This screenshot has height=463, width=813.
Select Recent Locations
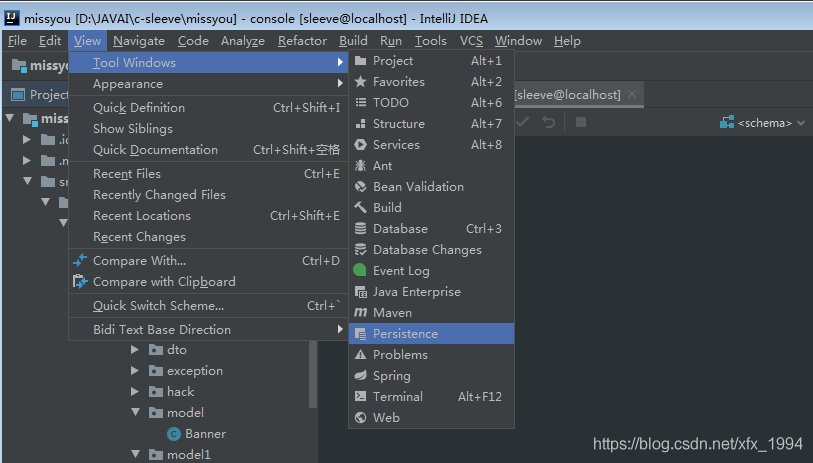coord(208,216)
